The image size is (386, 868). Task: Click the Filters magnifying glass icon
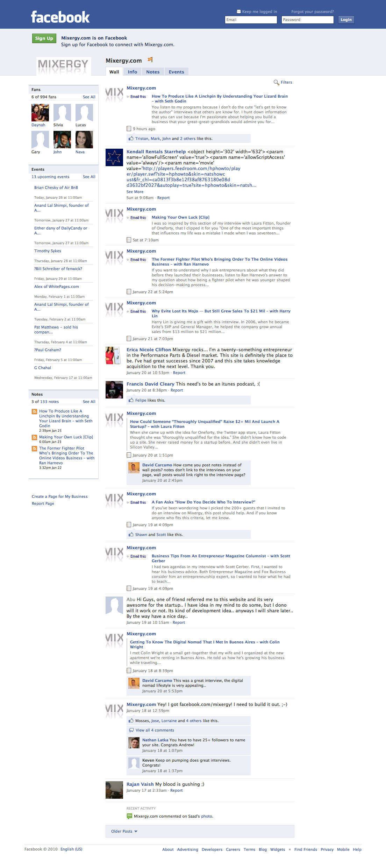coord(276,83)
